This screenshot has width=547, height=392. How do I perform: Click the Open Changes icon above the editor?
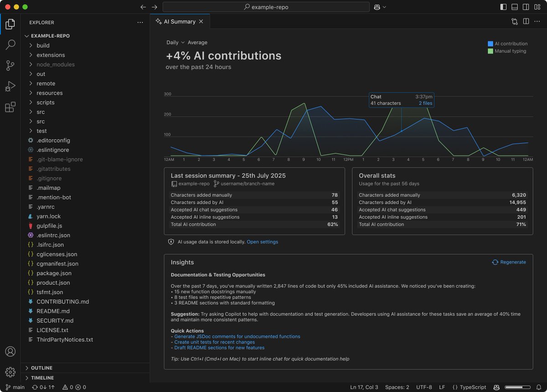515,21
